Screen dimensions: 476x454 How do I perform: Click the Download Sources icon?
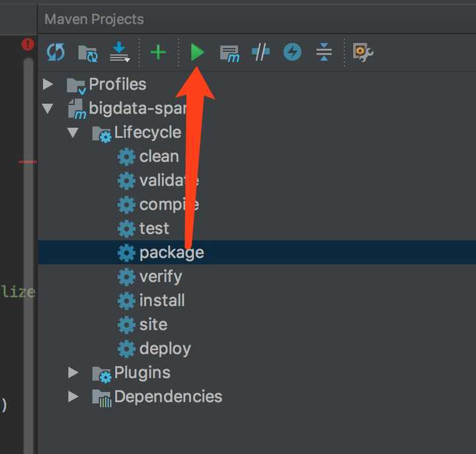(x=119, y=53)
